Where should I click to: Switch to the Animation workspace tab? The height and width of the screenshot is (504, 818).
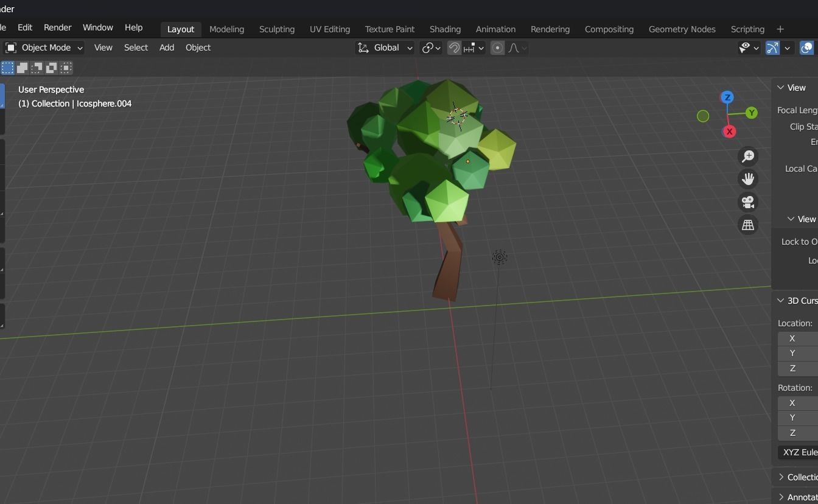pyautogui.click(x=495, y=29)
